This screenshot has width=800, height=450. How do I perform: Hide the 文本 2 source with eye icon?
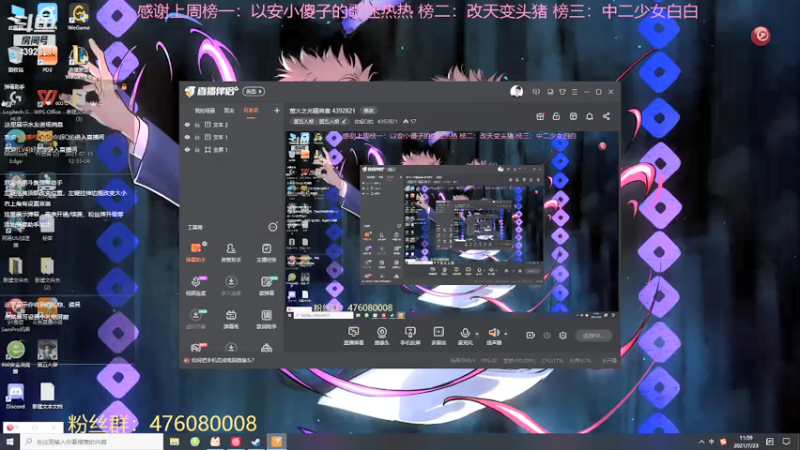tap(187, 124)
